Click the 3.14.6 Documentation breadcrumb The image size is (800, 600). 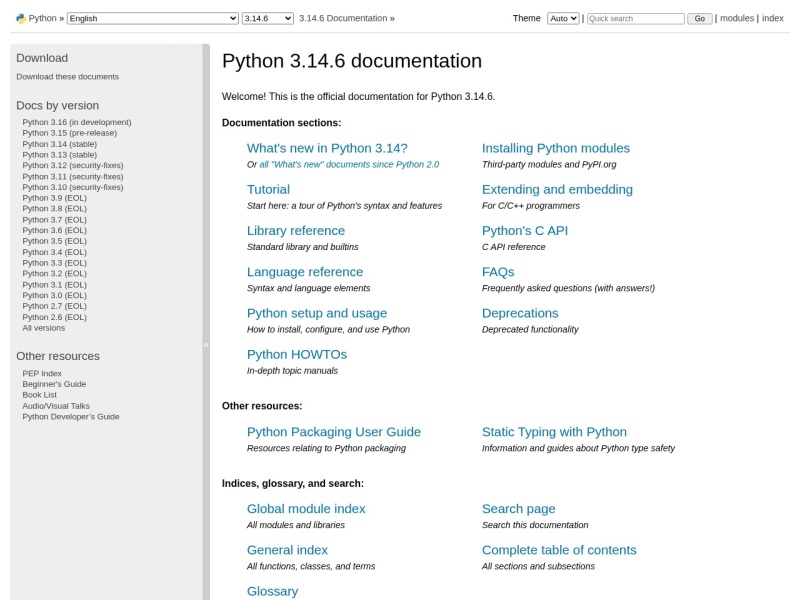[x=343, y=18]
